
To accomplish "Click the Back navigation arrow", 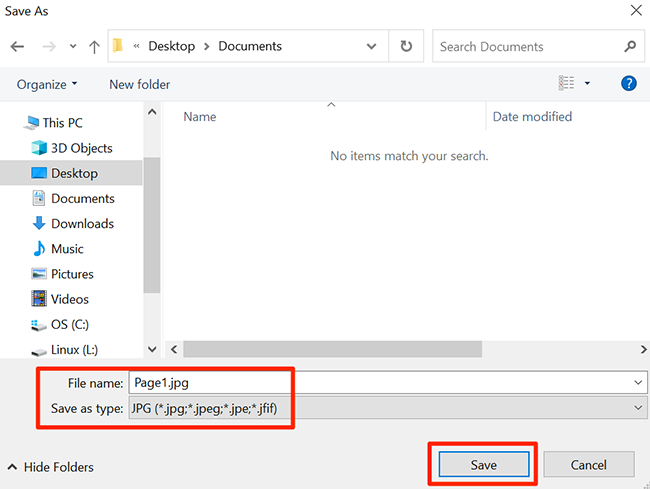I will 17,46.
